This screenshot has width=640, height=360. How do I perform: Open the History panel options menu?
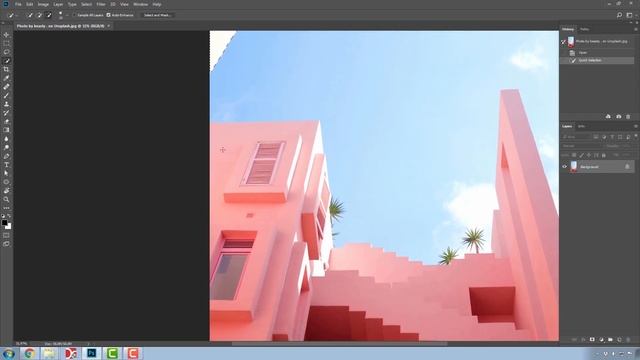pos(636,29)
